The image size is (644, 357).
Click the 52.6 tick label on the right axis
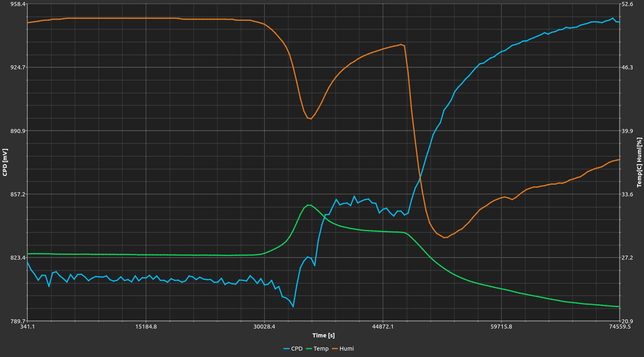pyautogui.click(x=627, y=4)
